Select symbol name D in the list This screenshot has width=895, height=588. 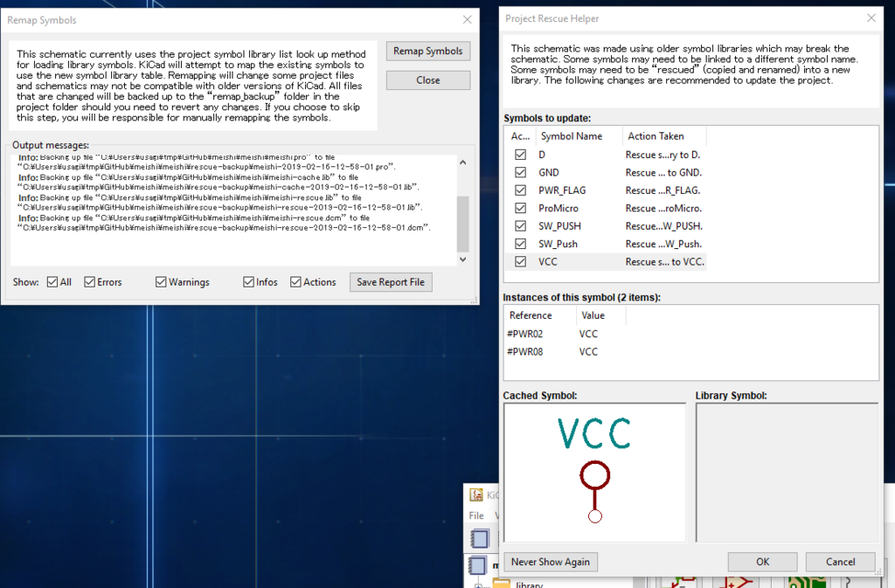click(542, 155)
